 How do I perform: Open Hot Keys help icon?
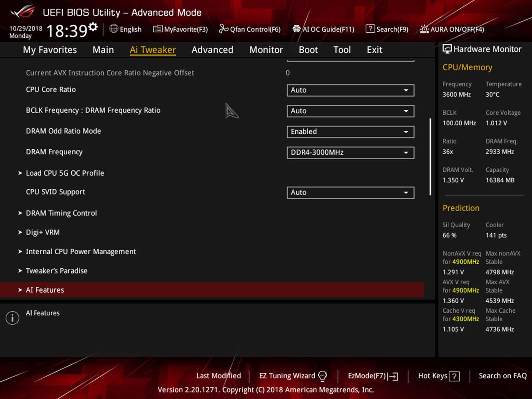pyautogui.click(x=454, y=376)
